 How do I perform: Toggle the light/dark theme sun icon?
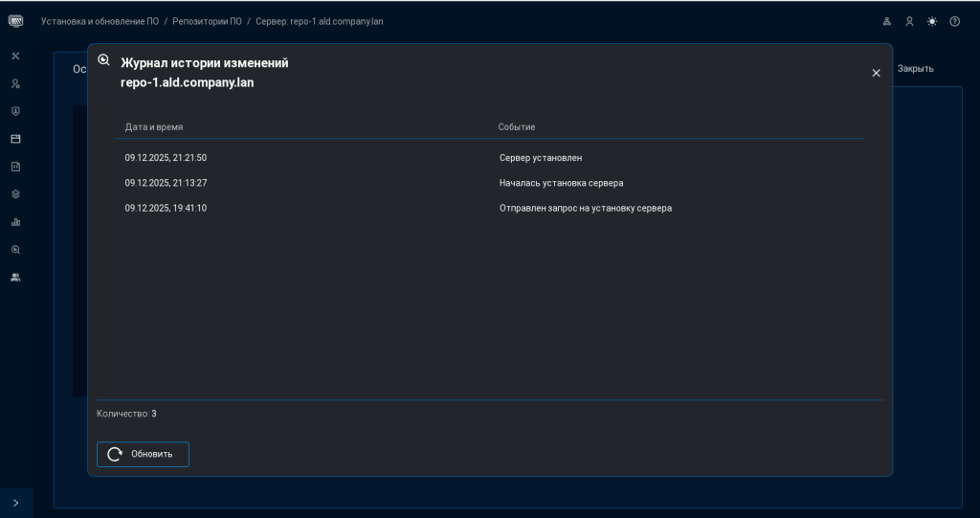tap(932, 21)
